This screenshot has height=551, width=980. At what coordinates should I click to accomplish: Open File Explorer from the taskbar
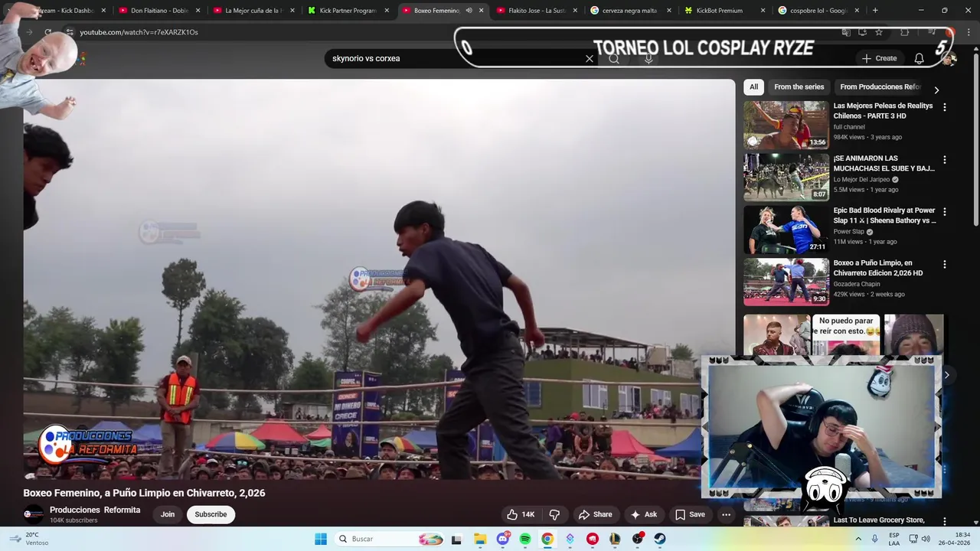[480, 539]
